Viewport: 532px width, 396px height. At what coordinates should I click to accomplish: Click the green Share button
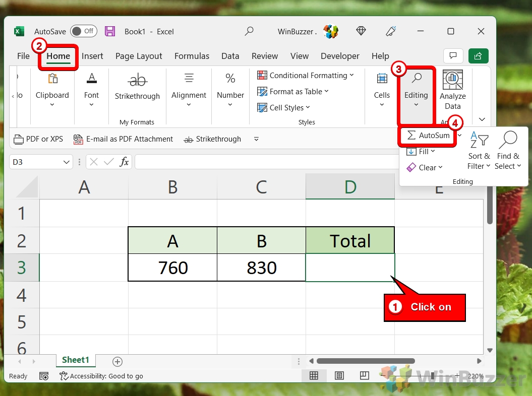[x=478, y=55]
